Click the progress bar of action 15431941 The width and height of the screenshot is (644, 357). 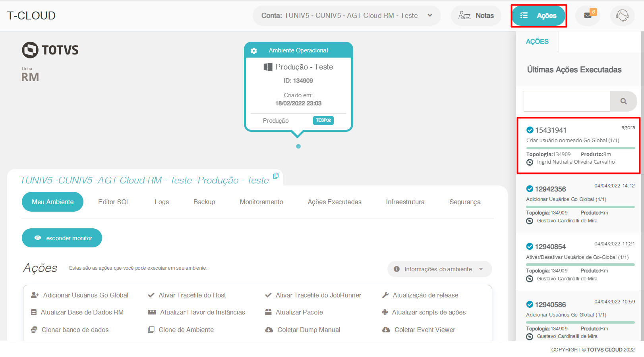point(580,148)
